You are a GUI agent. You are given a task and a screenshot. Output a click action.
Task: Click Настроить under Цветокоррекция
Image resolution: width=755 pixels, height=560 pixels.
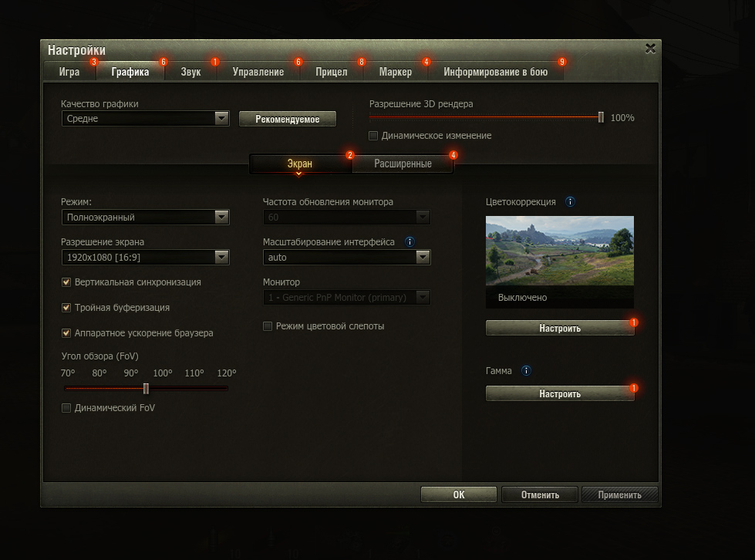click(560, 329)
